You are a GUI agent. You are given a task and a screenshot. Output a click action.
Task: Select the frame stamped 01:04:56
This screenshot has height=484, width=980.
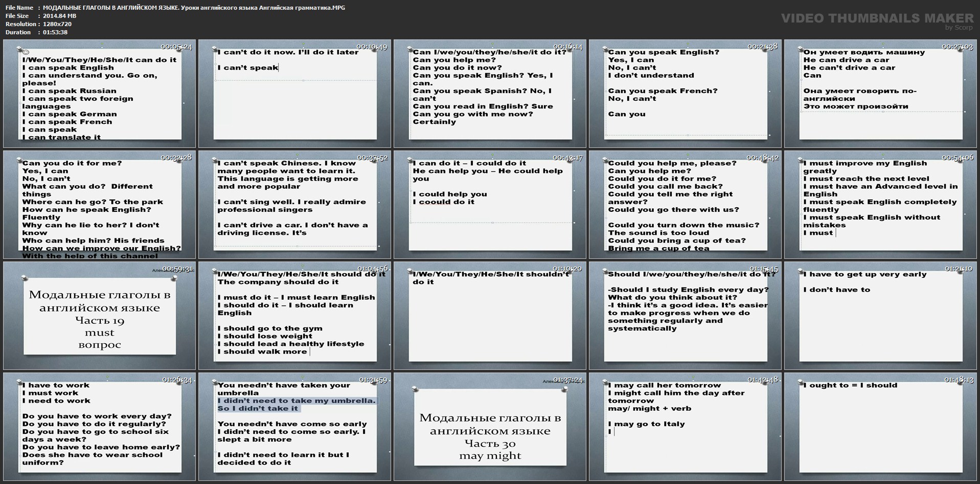click(x=294, y=316)
